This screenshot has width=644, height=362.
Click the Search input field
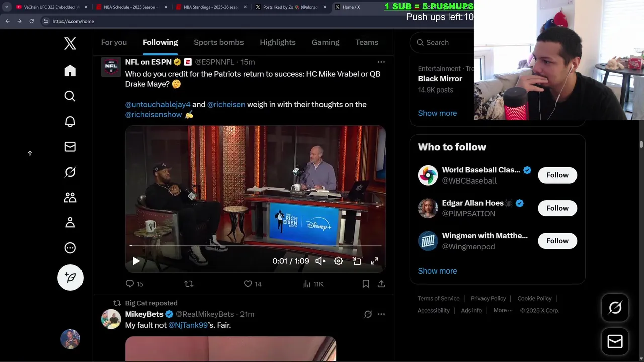pos(443,42)
